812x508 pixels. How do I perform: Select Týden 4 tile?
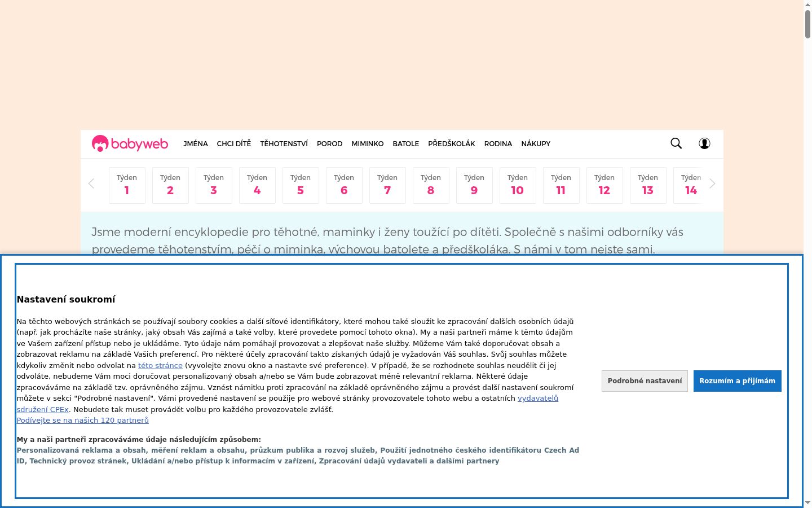pyautogui.click(x=257, y=185)
